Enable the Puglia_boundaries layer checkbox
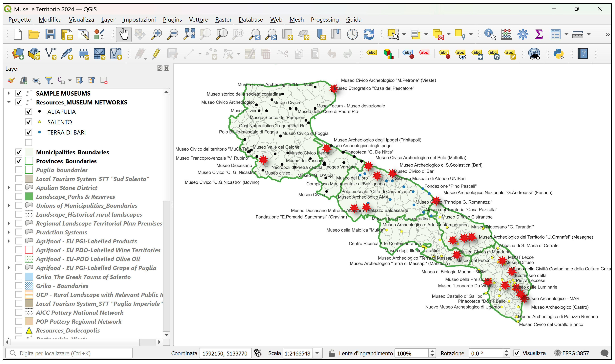 19,170
